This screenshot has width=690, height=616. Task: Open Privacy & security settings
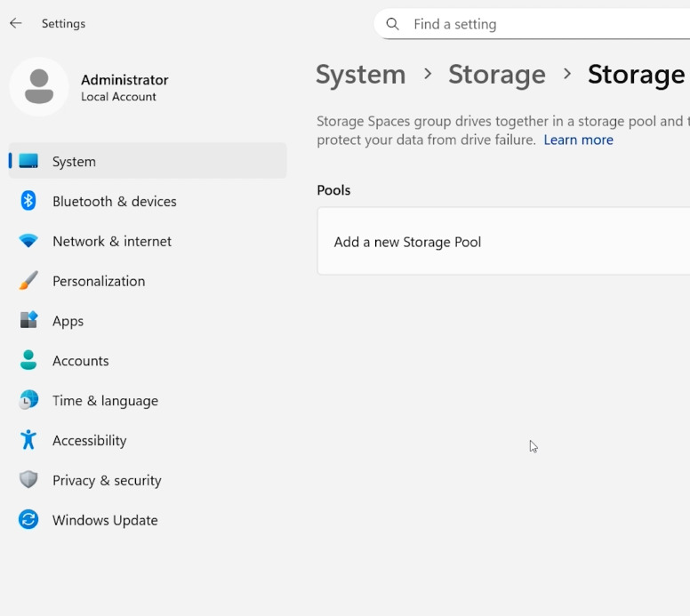[148, 480]
